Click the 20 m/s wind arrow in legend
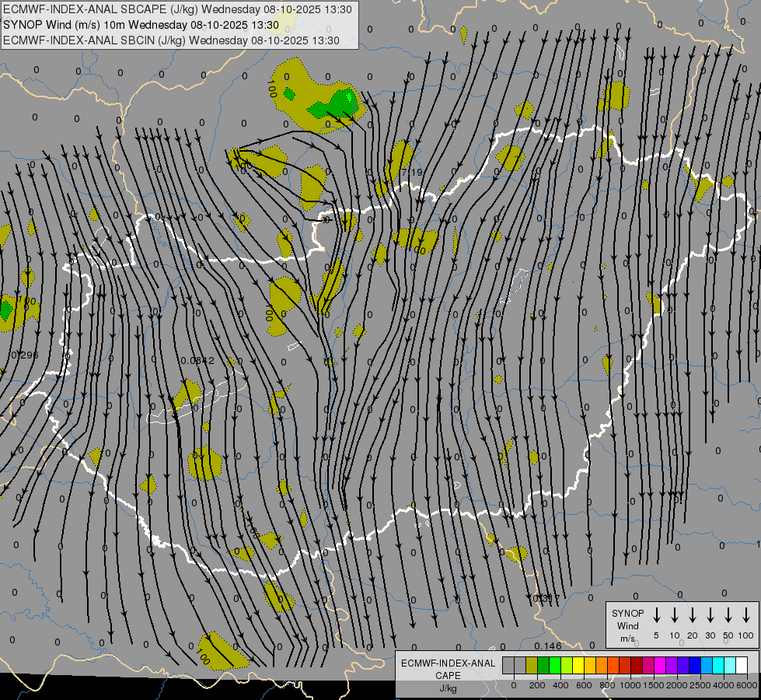This screenshot has height=700, width=761. [x=693, y=615]
